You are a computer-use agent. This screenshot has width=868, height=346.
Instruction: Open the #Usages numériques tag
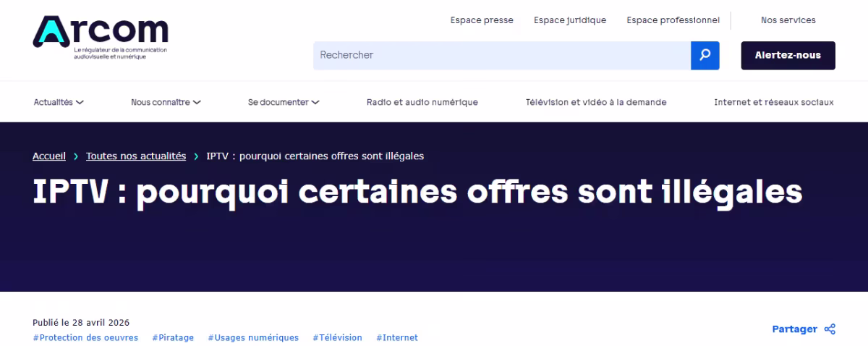click(x=253, y=337)
